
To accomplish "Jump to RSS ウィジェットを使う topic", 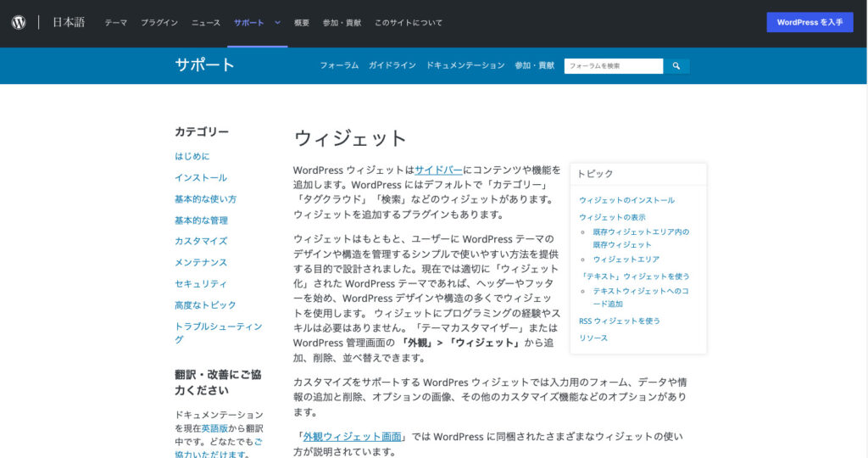I will tap(620, 321).
